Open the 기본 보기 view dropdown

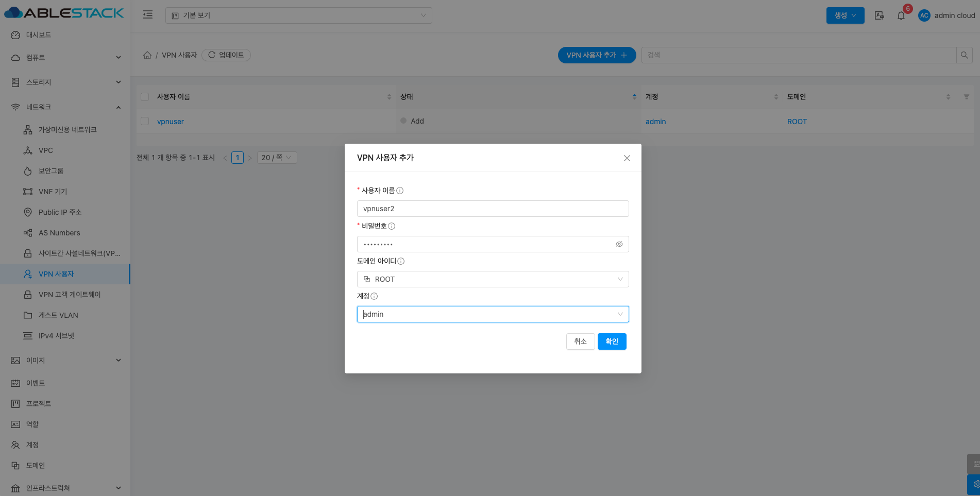click(x=298, y=15)
